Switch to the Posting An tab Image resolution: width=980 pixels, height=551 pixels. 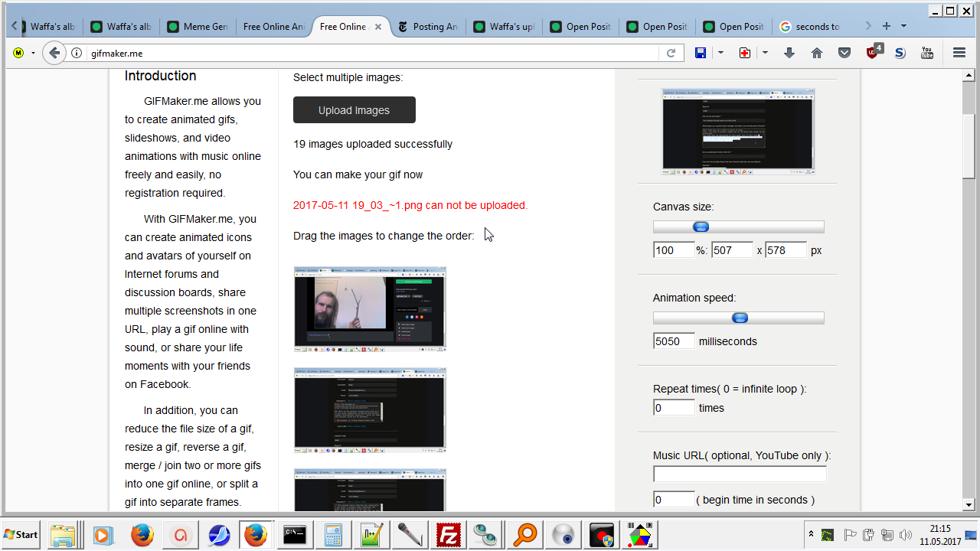[427, 27]
